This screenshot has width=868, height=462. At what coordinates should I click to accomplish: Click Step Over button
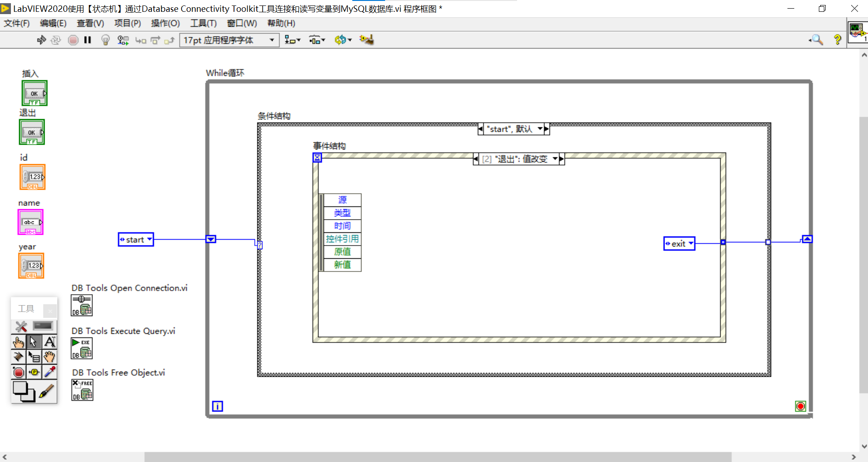pos(155,40)
